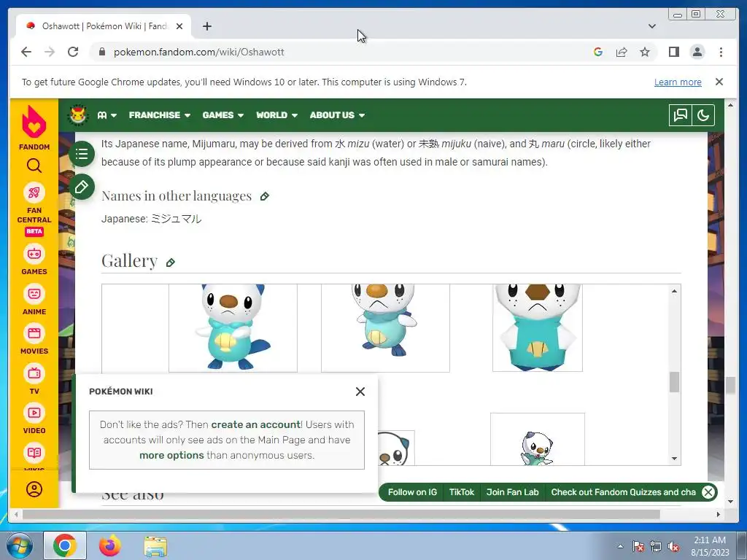Open the wiki Discuss icon
Image resolution: width=747 pixels, height=560 pixels.
pos(681,114)
